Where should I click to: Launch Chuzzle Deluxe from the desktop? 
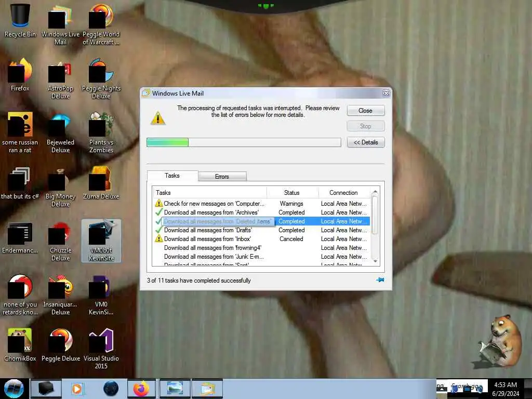click(x=60, y=241)
